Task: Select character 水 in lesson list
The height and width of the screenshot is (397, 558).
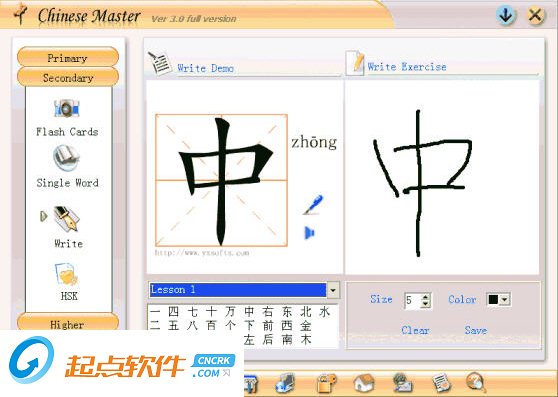Action: click(324, 312)
